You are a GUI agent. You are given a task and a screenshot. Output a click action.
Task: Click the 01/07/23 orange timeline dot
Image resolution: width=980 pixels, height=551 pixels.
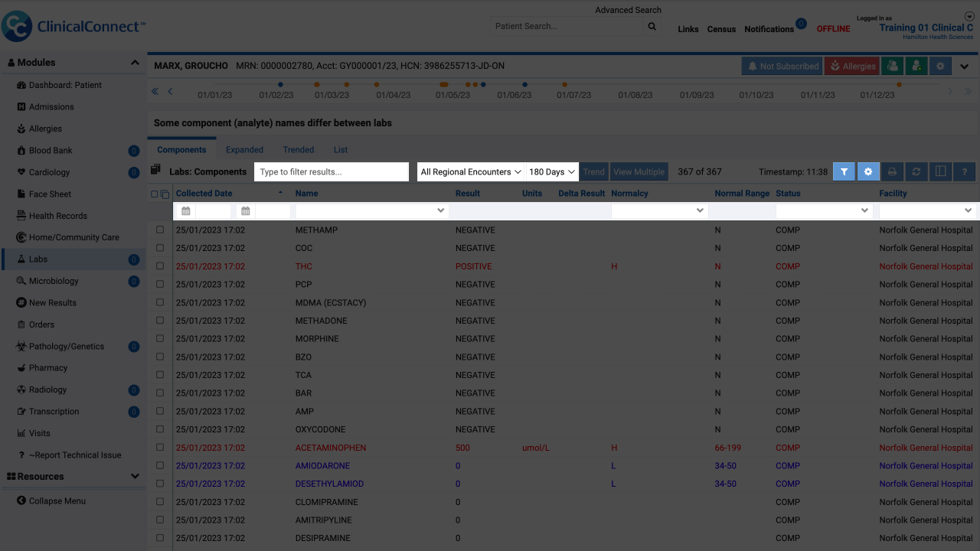click(564, 84)
